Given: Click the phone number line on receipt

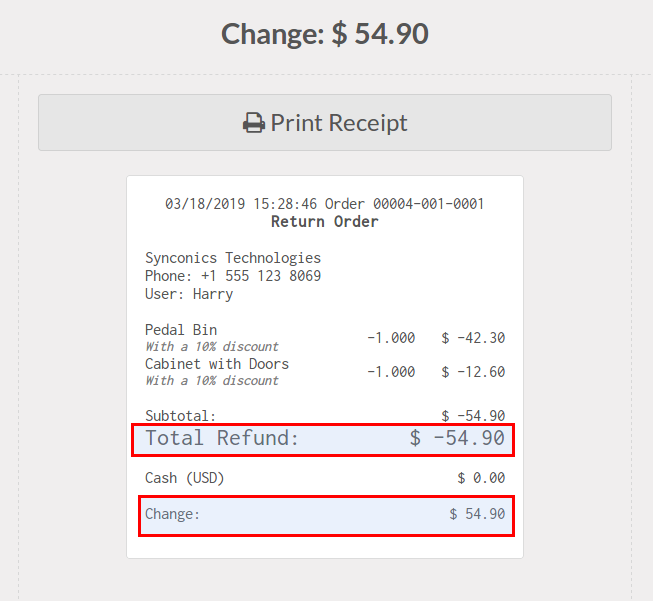Looking at the screenshot, I should [x=233, y=276].
